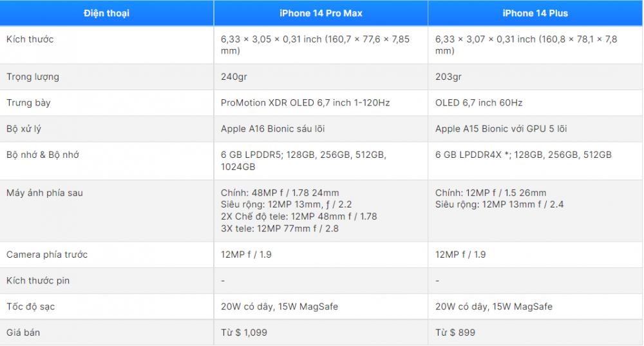This screenshot has height=346, width=644.
Task: Select the 'Giá bán' row label
Action: [23, 332]
